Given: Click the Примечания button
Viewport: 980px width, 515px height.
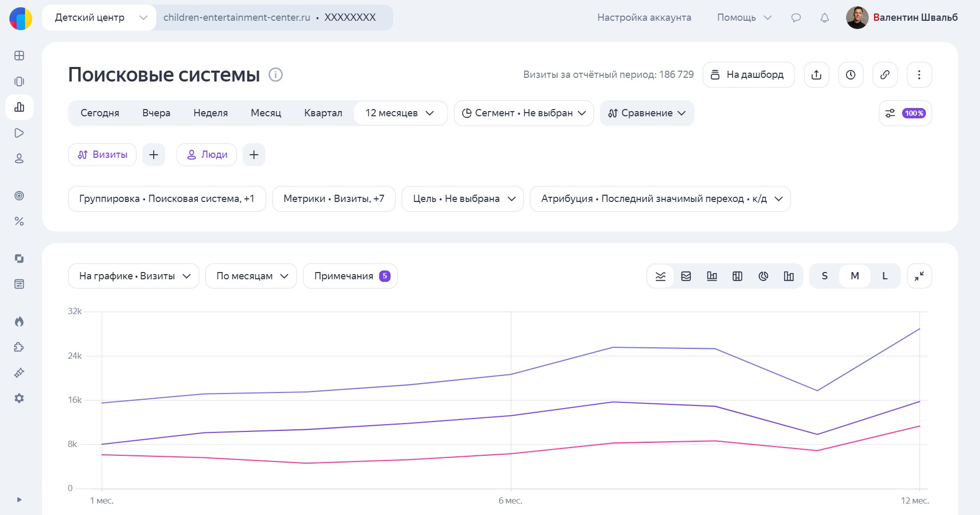Looking at the screenshot, I should [350, 276].
